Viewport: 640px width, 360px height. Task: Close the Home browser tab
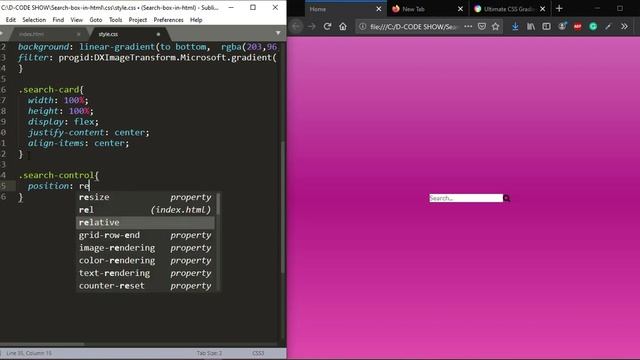coord(378,9)
